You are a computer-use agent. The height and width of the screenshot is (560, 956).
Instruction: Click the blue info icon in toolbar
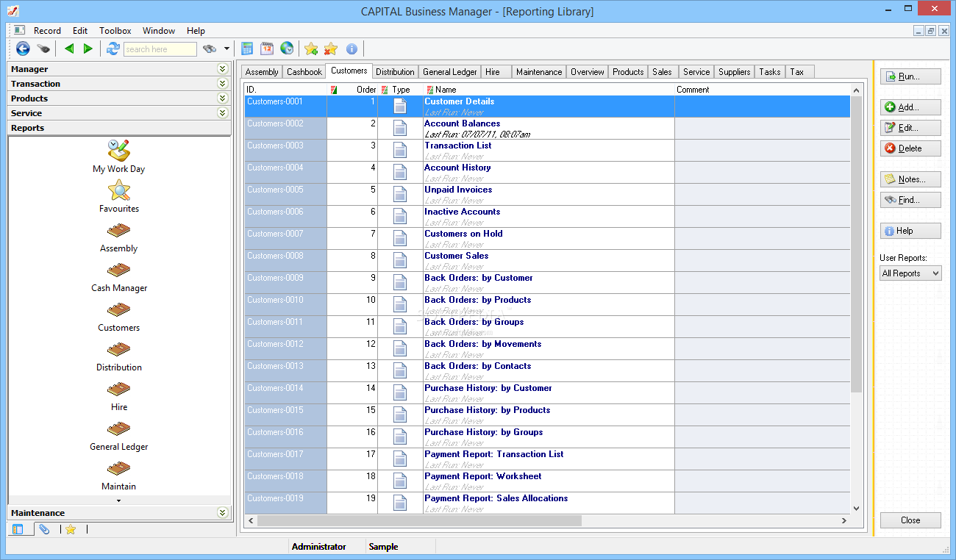pyautogui.click(x=352, y=49)
